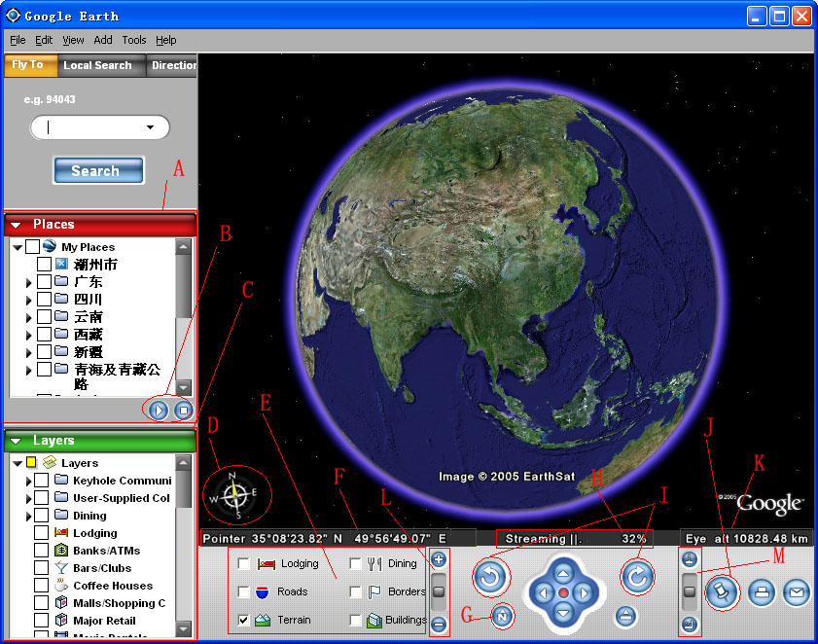Uncheck the Terrain checkbox

click(243, 620)
